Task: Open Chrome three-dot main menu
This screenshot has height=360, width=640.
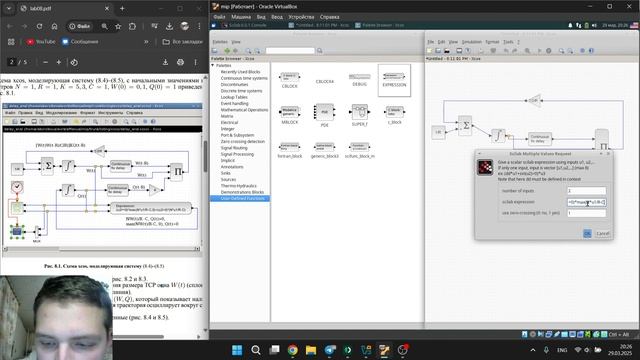Action: [x=199, y=26]
